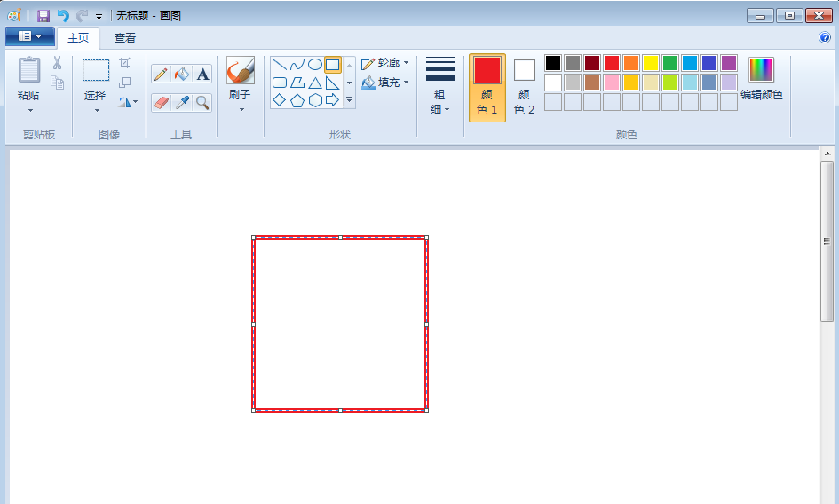Select the Text tool
The width and height of the screenshot is (839, 504).
coord(202,74)
